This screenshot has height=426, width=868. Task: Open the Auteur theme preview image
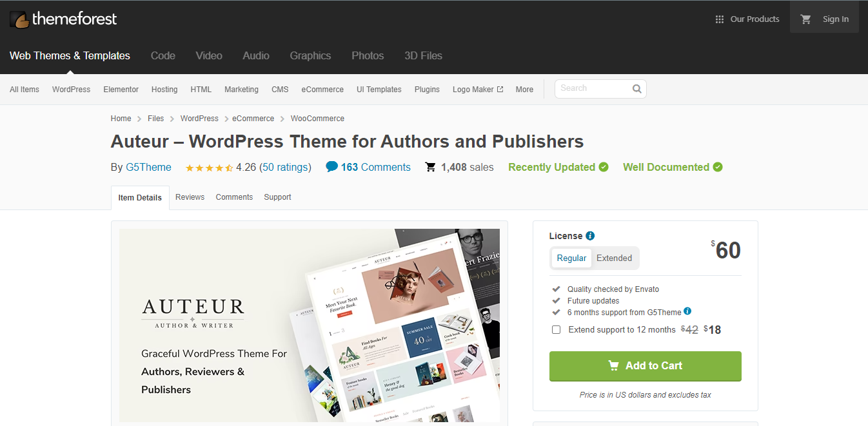[x=310, y=325]
